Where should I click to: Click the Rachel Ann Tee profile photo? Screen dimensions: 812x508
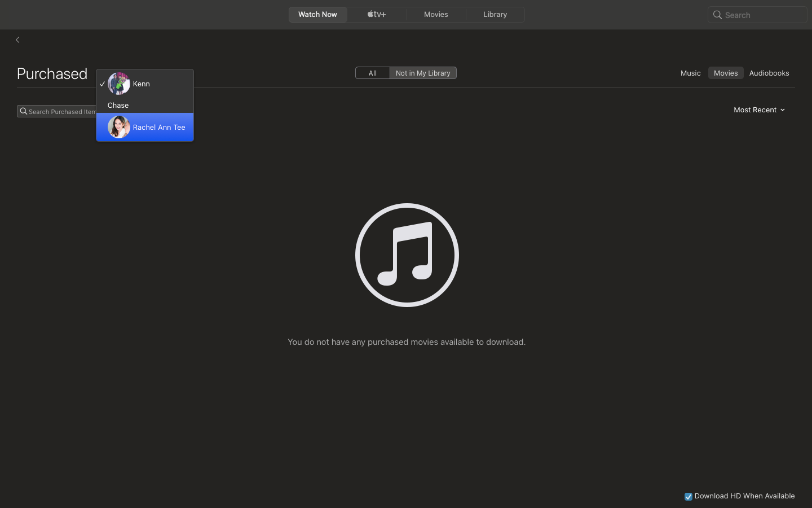(x=118, y=127)
